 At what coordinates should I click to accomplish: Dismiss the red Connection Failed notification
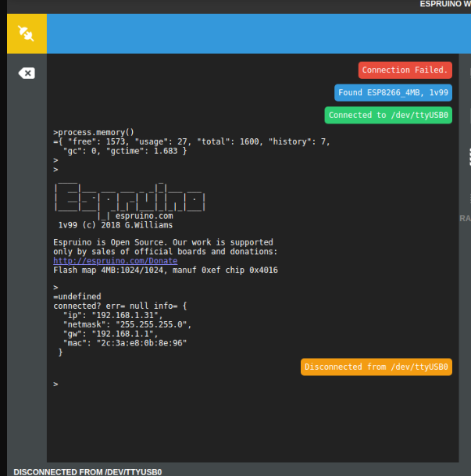pyautogui.click(x=405, y=70)
